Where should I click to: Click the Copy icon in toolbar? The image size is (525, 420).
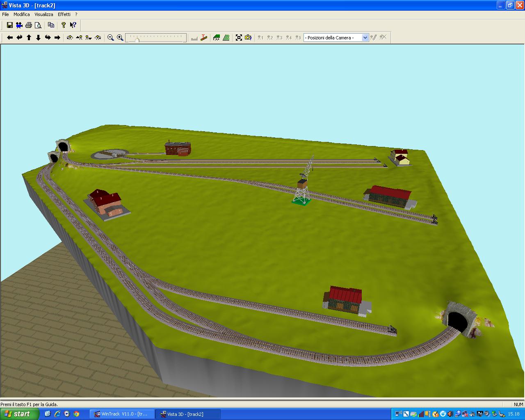point(51,25)
